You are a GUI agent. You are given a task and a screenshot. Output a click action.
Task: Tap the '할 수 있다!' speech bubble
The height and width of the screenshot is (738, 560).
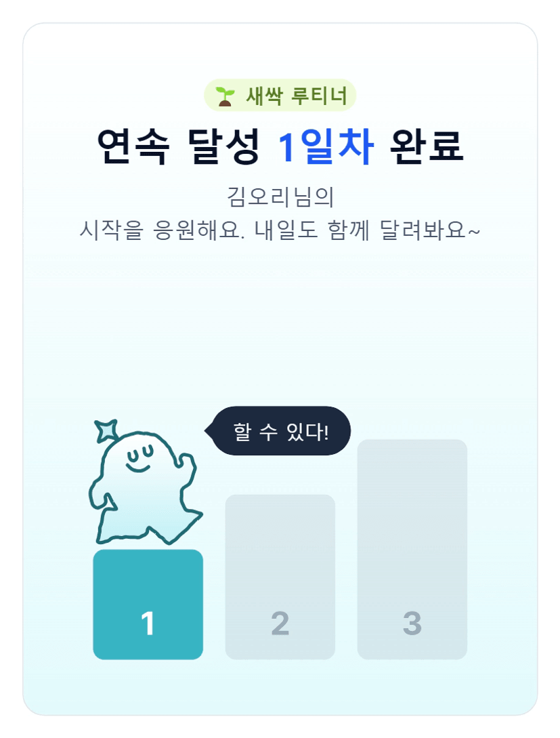click(281, 431)
